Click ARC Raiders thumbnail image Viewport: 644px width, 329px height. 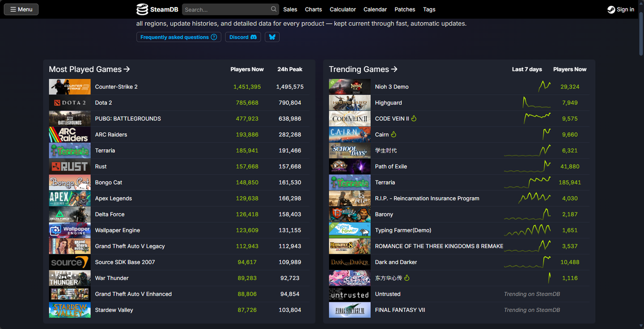pyautogui.click(x=69, y=134)
